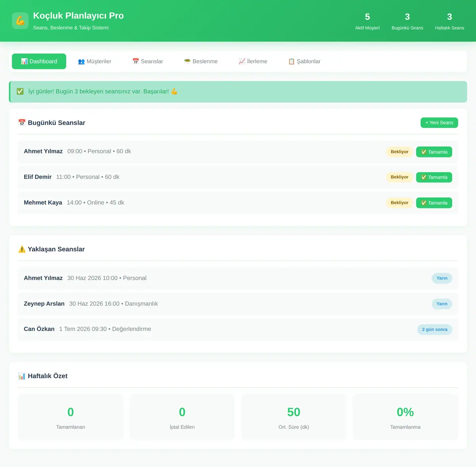The height and width of the screenshot is (467, 476).
Task: Click the bar chart icon beside Haftalık Özet
Action: click(x=22, y=376)
